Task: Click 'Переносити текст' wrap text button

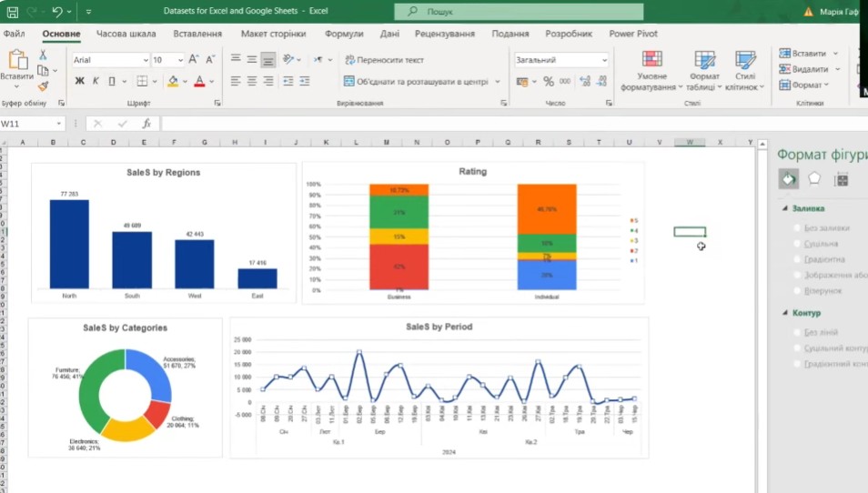Action: 384,60
